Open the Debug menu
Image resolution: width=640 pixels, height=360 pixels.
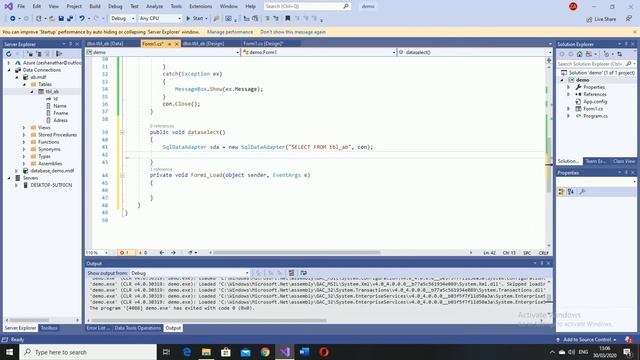pos(115,6)
